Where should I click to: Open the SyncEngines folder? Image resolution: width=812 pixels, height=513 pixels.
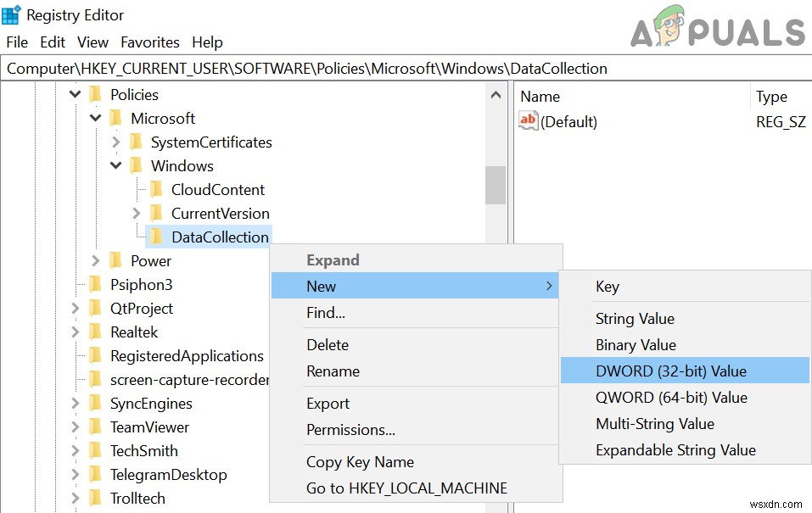tap(146, 403)
